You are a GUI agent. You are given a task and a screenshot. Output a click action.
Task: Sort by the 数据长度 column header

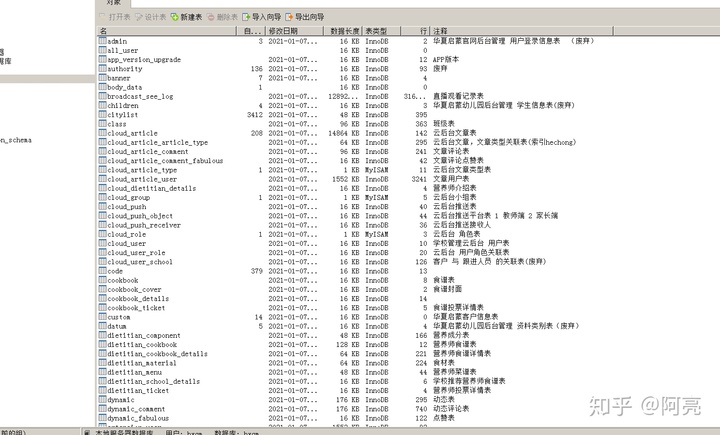(343, 31)
